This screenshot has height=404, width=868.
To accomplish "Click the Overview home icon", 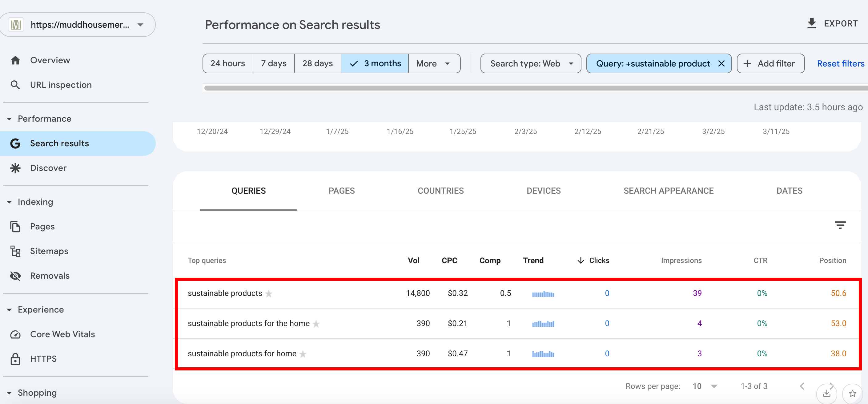I will point(15,60).
